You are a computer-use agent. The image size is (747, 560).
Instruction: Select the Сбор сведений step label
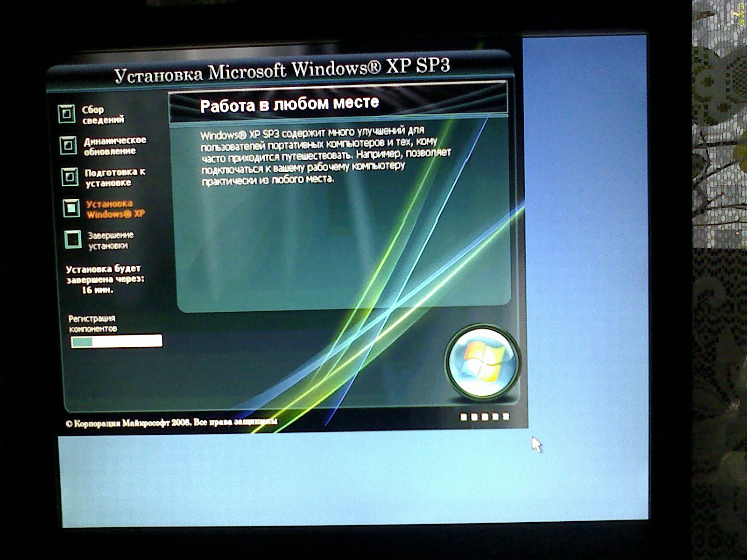(103, 115)
